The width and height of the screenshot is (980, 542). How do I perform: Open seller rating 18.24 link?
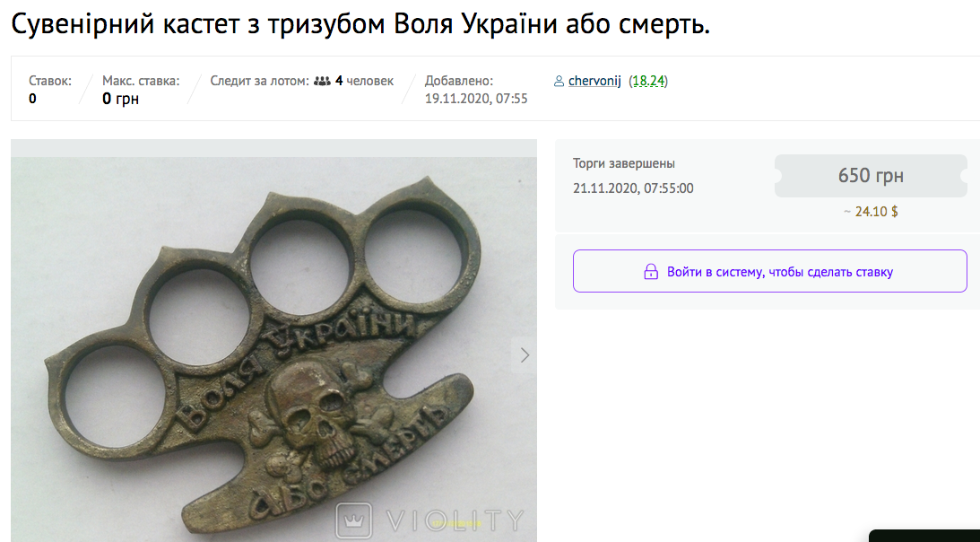648,81
